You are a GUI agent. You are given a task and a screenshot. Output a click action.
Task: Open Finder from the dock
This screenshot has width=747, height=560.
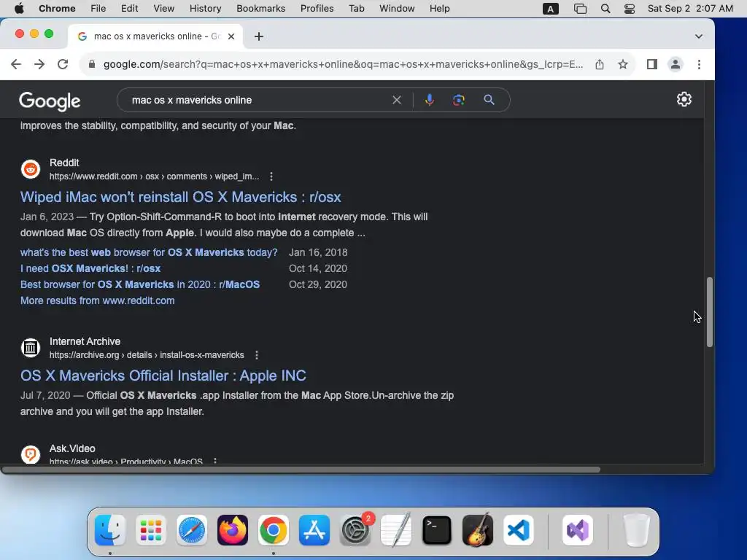click(x=110, y=530)
